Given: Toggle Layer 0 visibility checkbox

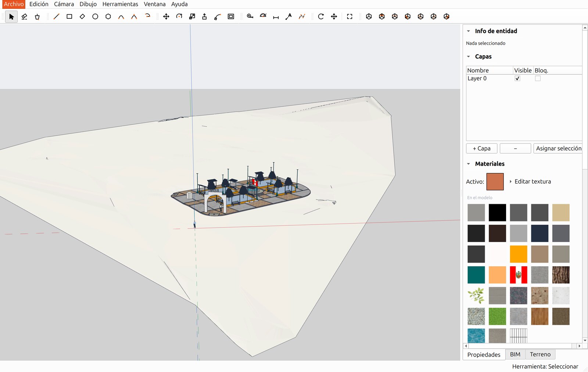Looking at the screenshot, I should click(x=517, y=78).
